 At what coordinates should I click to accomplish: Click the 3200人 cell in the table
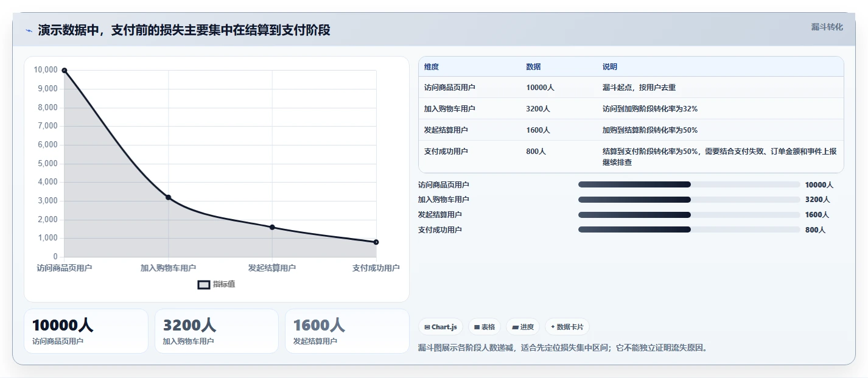click(538, 109)
